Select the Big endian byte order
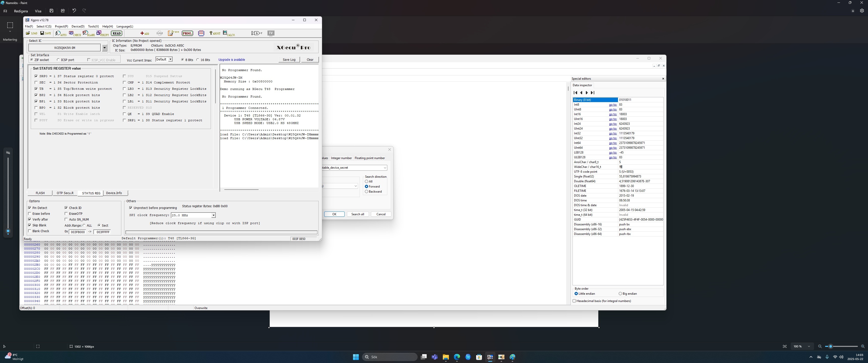The height and width of the screenshot is (363, 868). [620, 294]
